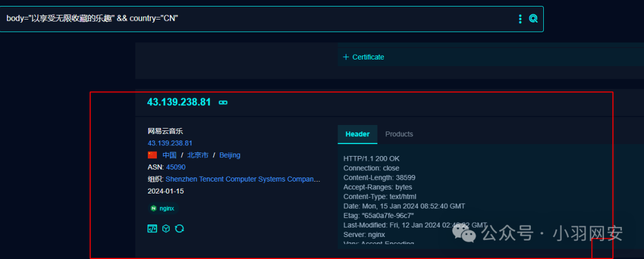Screen dimensions: 644x259
Task: Switch to the Header tab
Action: 357,134
